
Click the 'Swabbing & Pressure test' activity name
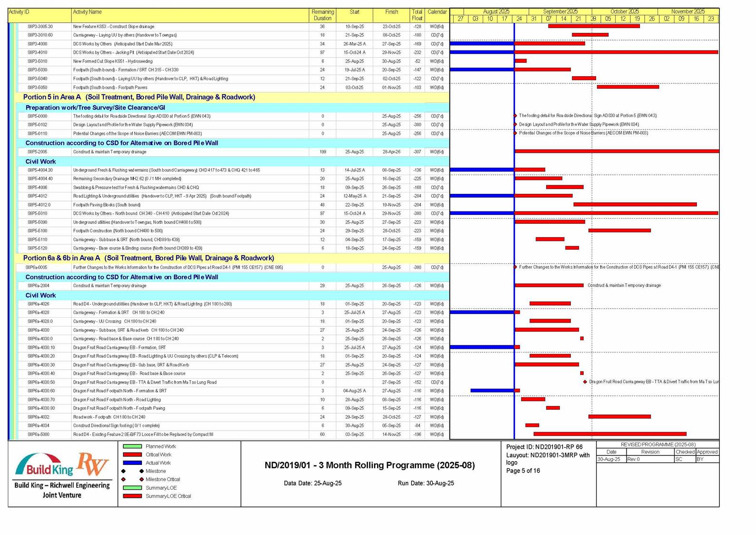(x=136, y=188)
